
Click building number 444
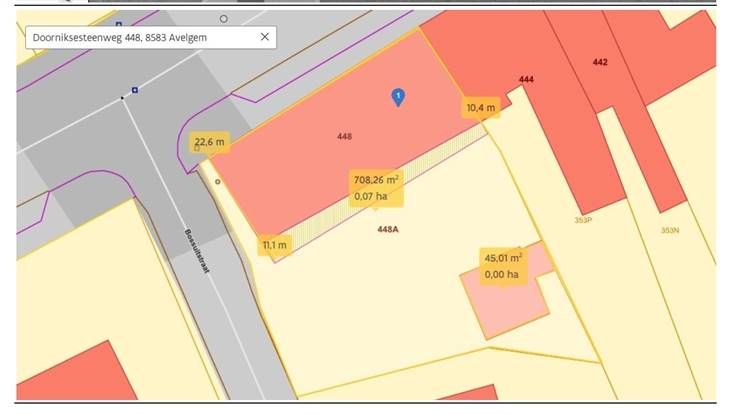(x=526, y=79)
